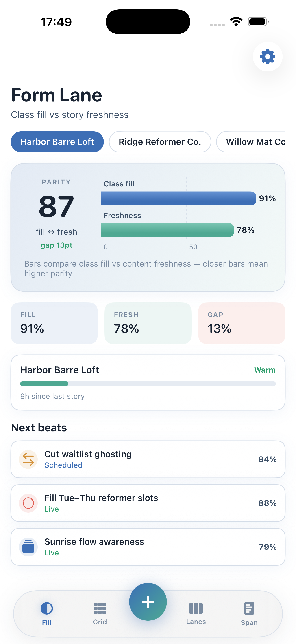The width and height of the screenshot is (296, 644).
Task: Select the Harbor Barre Loft chip
Action: [57, 142]
